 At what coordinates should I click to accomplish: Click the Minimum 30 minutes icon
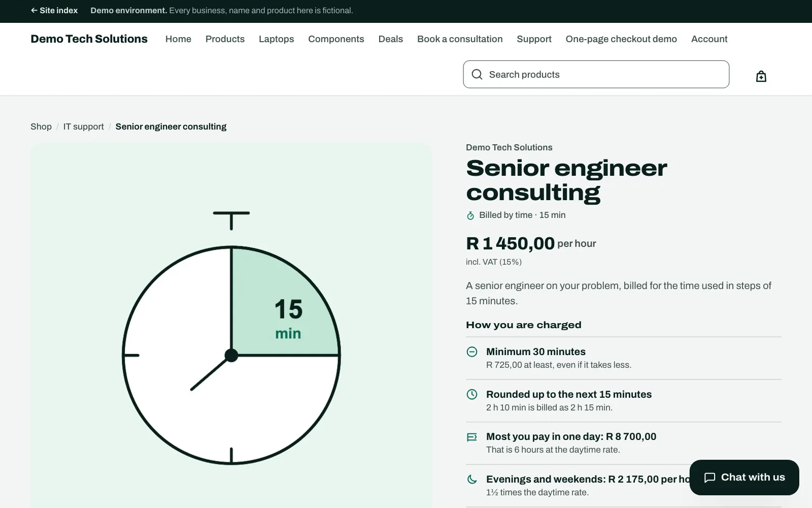coord(472,352)
